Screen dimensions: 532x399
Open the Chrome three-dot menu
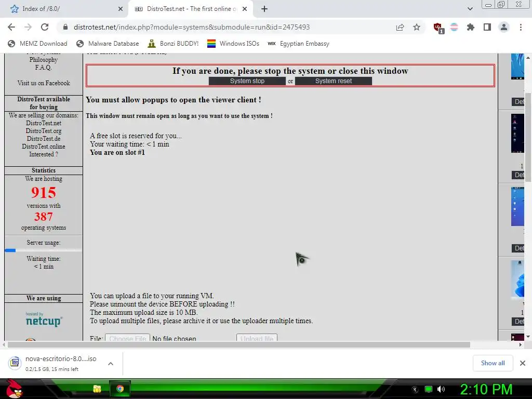pyautogui.click(x=521, y=27)
